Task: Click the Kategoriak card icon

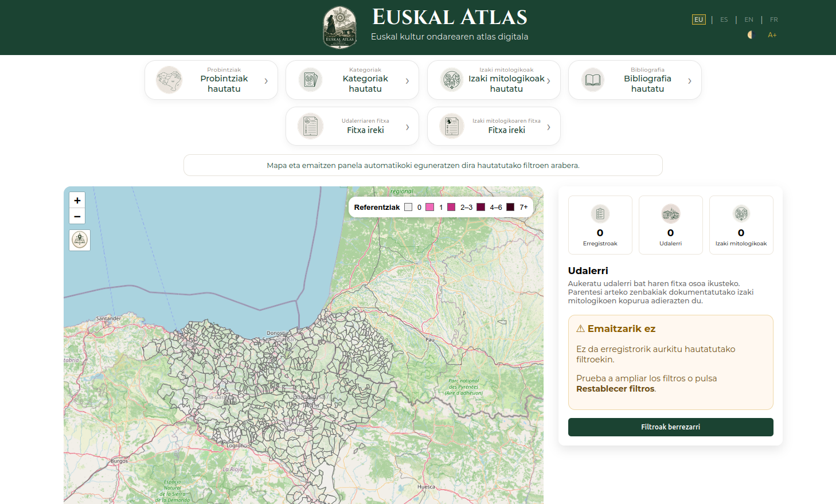Action: point(310,80)
